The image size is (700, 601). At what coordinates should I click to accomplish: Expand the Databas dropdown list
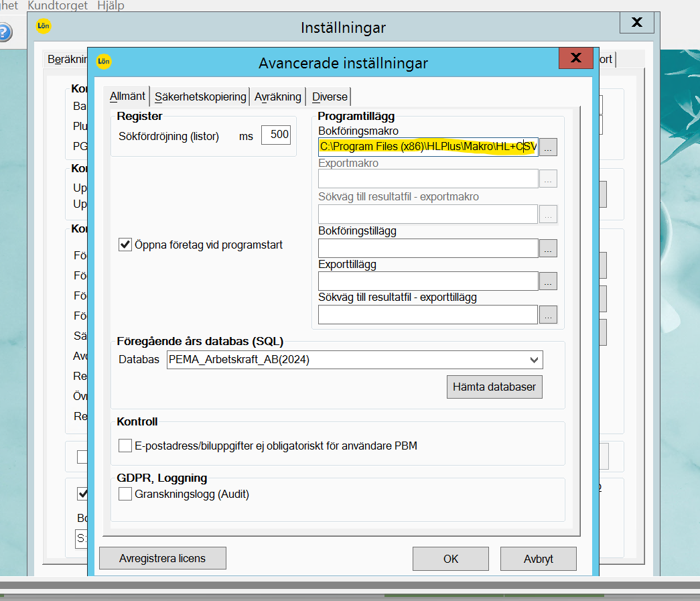click(x=534, y=360)
